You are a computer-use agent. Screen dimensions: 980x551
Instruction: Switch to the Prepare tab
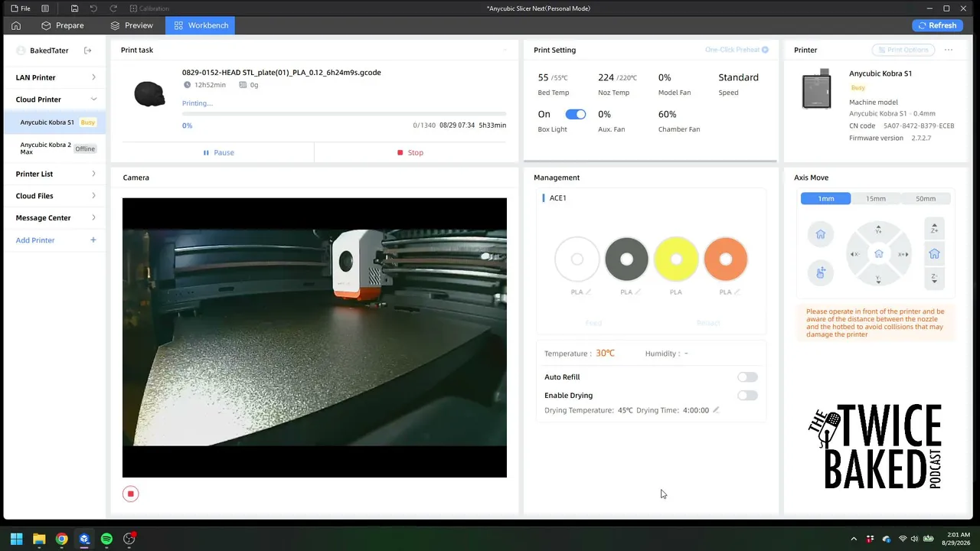pyautogui.click(x=63, y=25)
